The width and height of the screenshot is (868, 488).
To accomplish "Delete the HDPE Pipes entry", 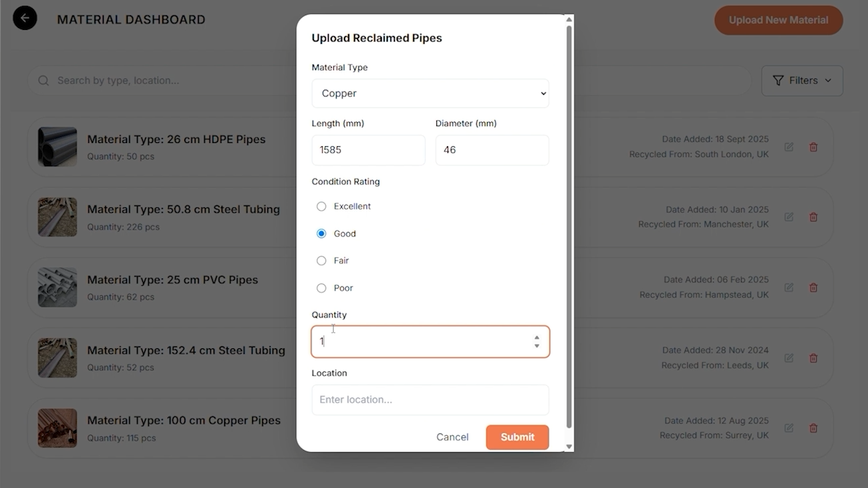I will tap(813, 147).
